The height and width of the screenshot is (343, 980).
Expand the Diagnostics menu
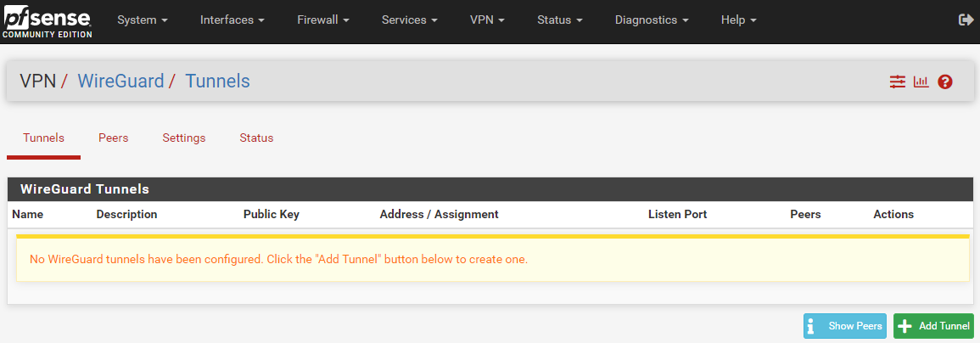click(x=652, y=20)
